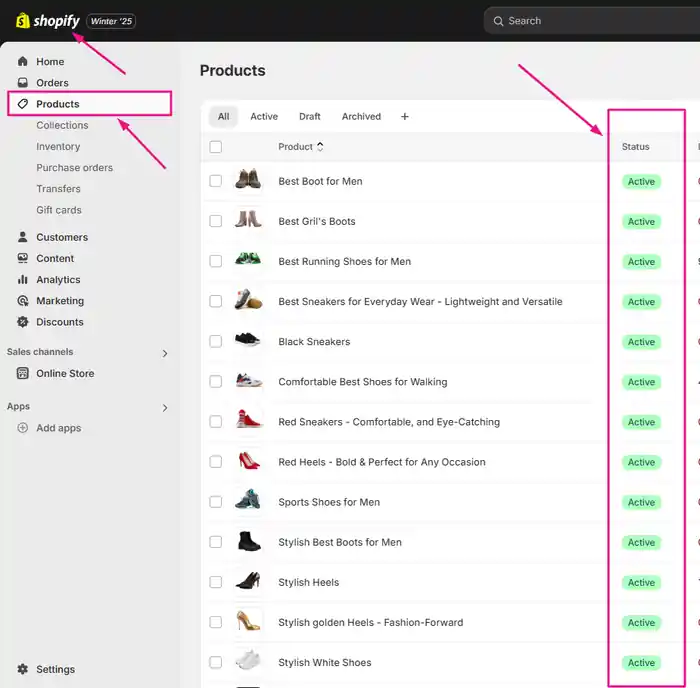This screenshot has height=688, width=700.
Task: Check the box for Best Boot for Men
Action: tap(216, 181)
